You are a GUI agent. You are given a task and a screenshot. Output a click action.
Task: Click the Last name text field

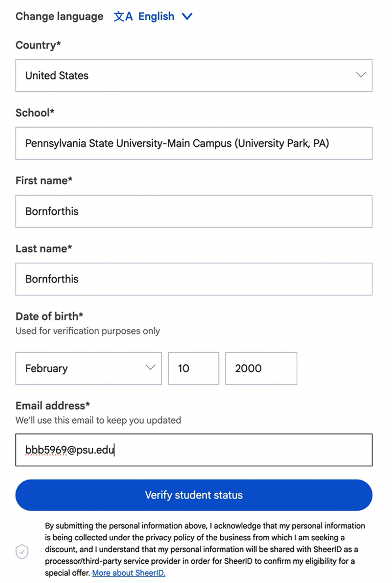click(194, 279)
